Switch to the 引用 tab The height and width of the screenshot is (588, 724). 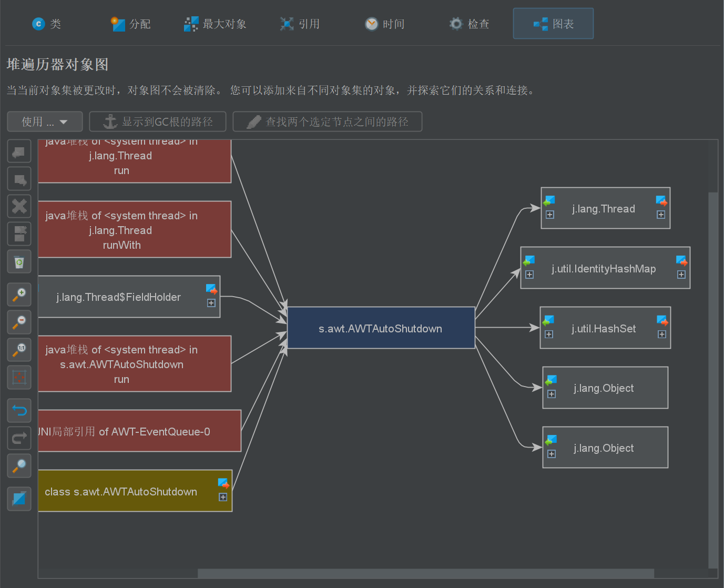tap(300, 24)
